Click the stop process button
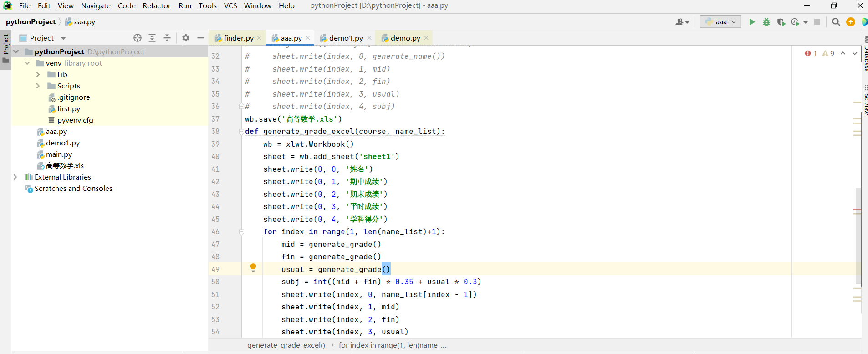The image size is (868, 354). coord(817,22)
